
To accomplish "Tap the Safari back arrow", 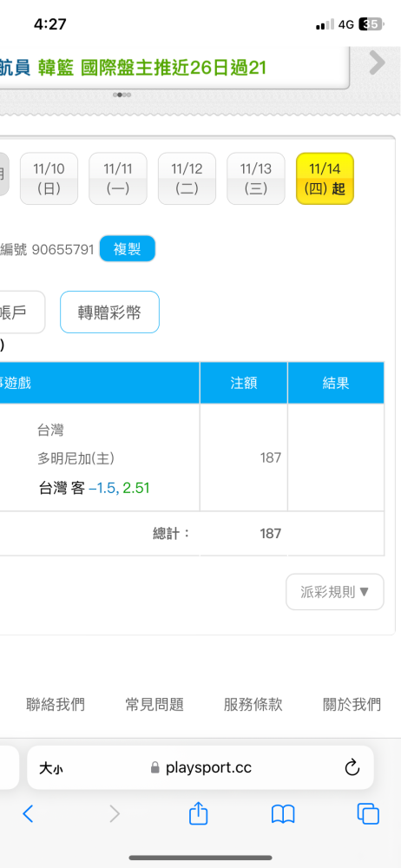I will click(28, 814).
